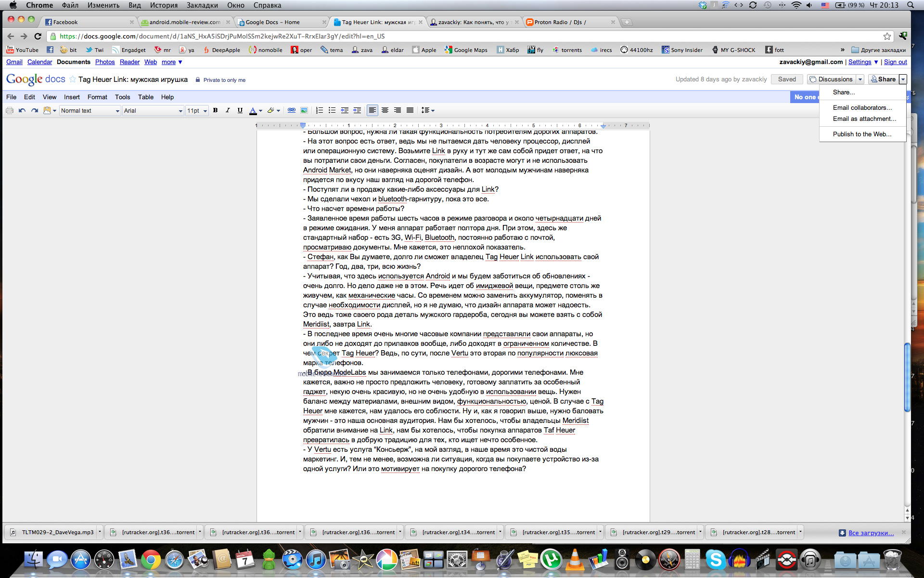Open VLC from the Dock
924x578 pixels.
575,560
